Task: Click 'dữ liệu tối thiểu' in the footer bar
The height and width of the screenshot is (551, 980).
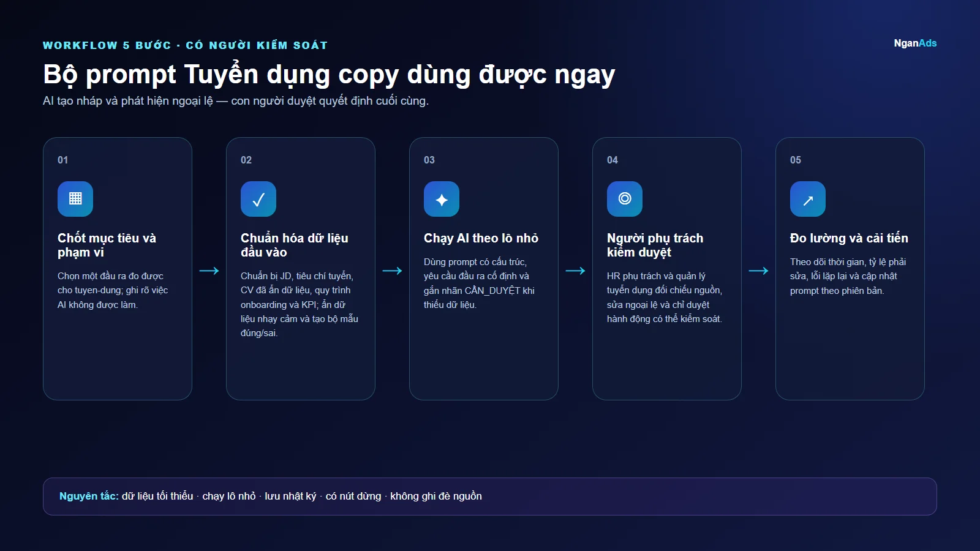Action: click(x=157, y=496)
